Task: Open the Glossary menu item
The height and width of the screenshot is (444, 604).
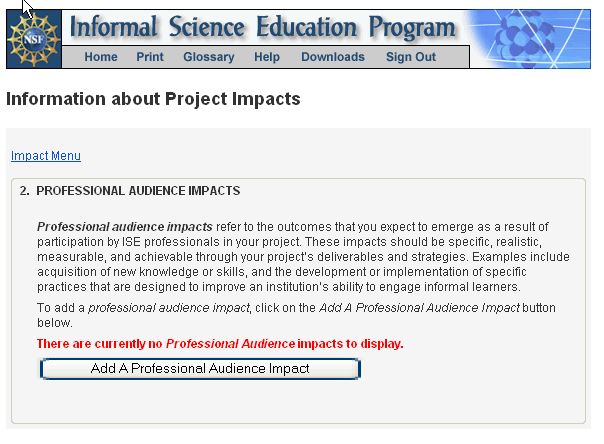Action: (x=209, y=57)
